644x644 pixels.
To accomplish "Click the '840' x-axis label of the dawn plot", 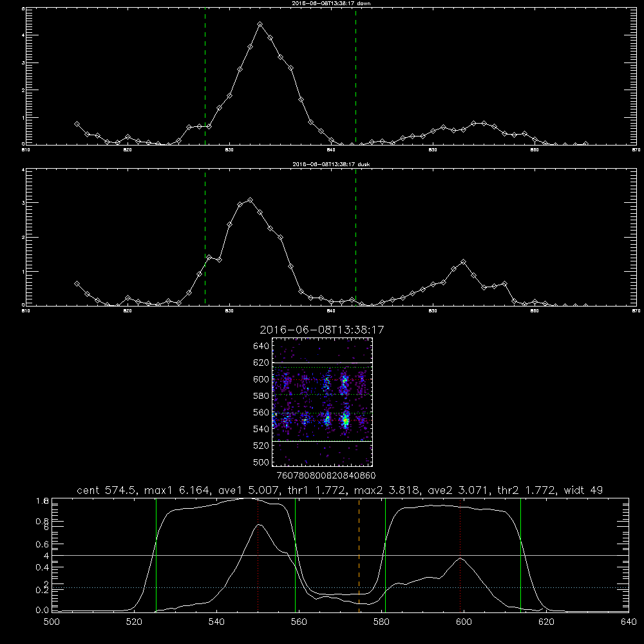I will 331,150.
